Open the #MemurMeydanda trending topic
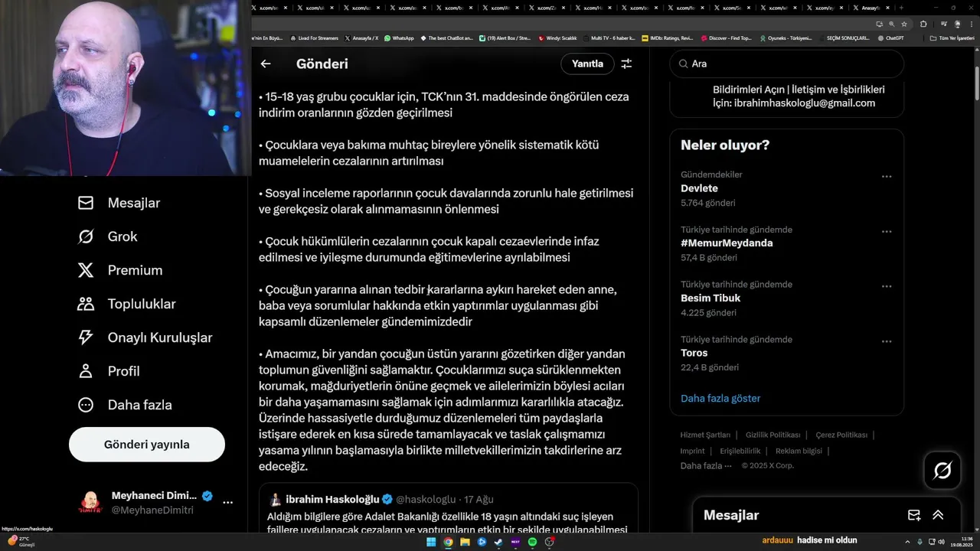980x551 pixels. point(727,243)
